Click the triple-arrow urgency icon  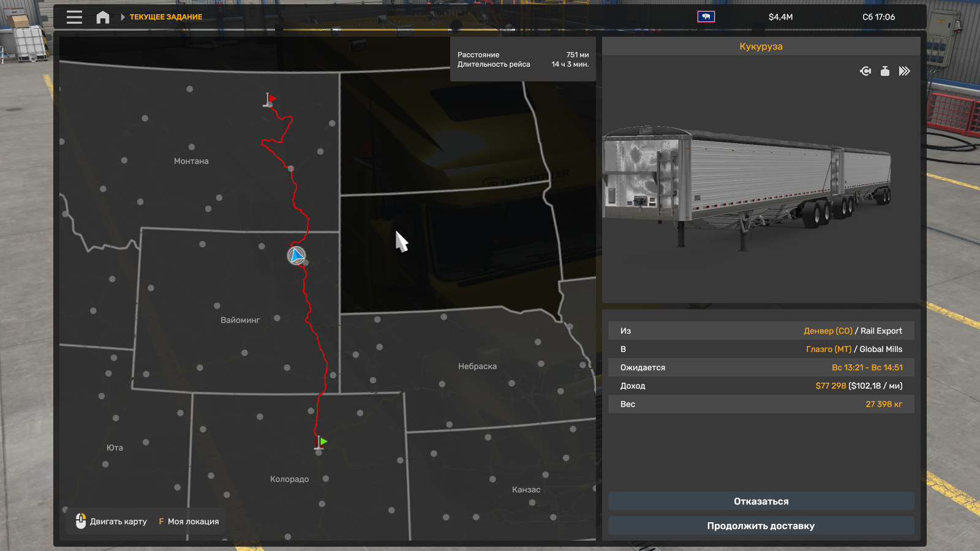pyautogui.click(x=904, y=72)
